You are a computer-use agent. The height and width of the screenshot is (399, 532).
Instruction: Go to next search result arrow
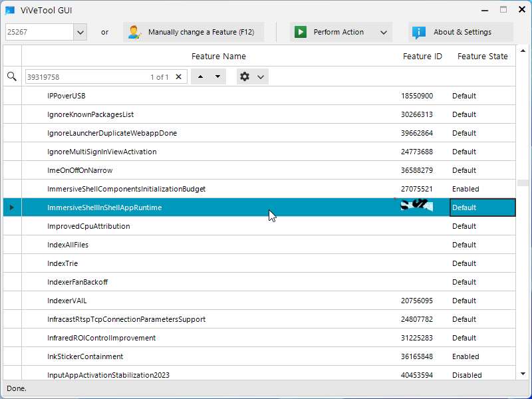point(217,77)
